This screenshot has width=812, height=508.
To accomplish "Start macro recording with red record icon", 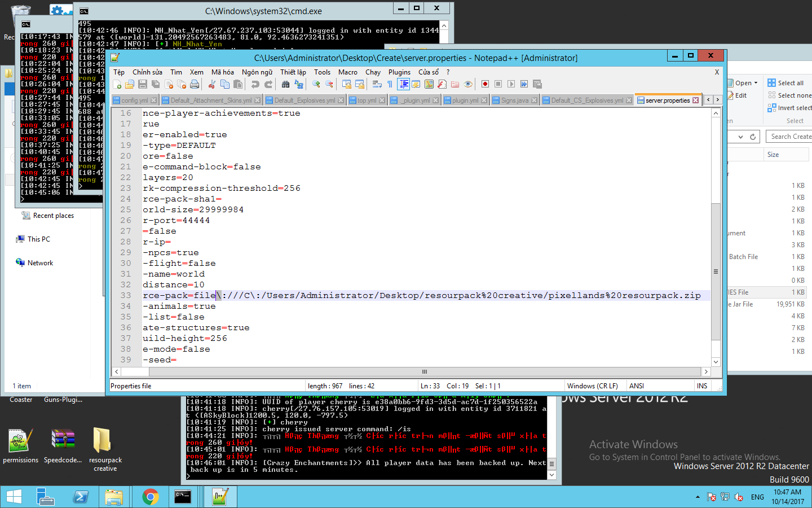I will [485, 84].
